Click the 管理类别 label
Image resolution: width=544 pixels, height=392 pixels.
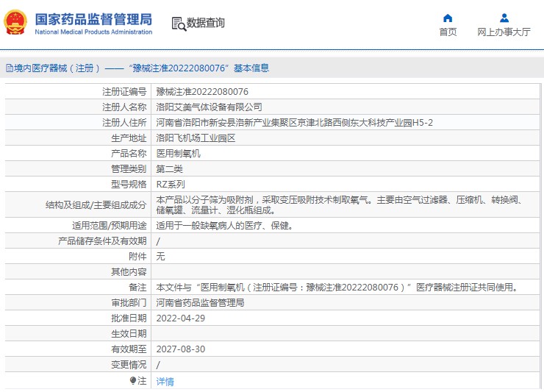pyautogui.click(x=129, y=168)
